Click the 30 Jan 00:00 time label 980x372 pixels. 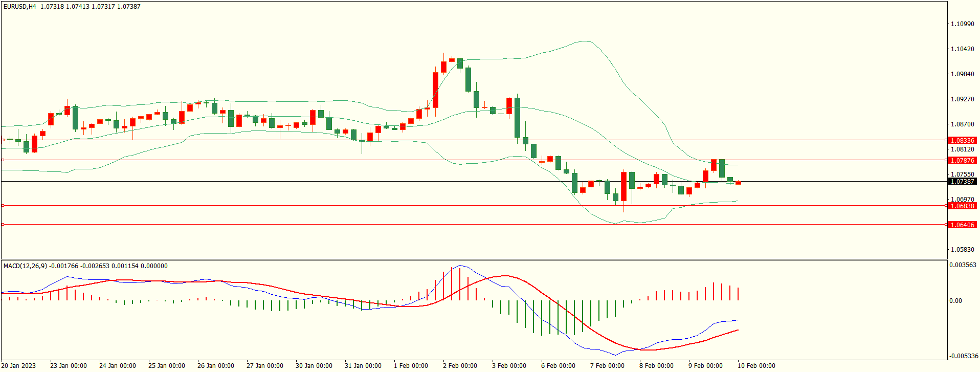(x=314, y=365)
